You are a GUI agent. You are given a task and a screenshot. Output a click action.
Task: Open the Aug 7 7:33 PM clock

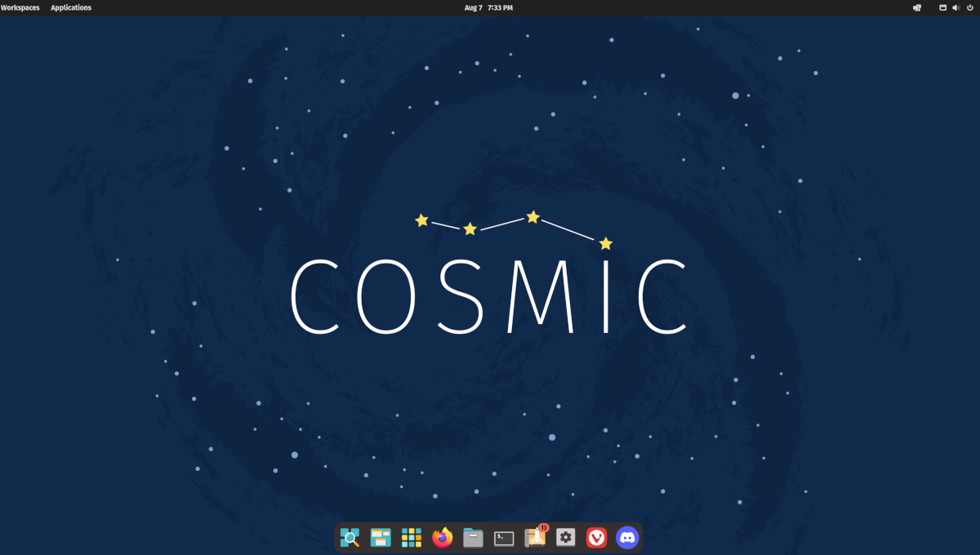[x=489, y=7]
